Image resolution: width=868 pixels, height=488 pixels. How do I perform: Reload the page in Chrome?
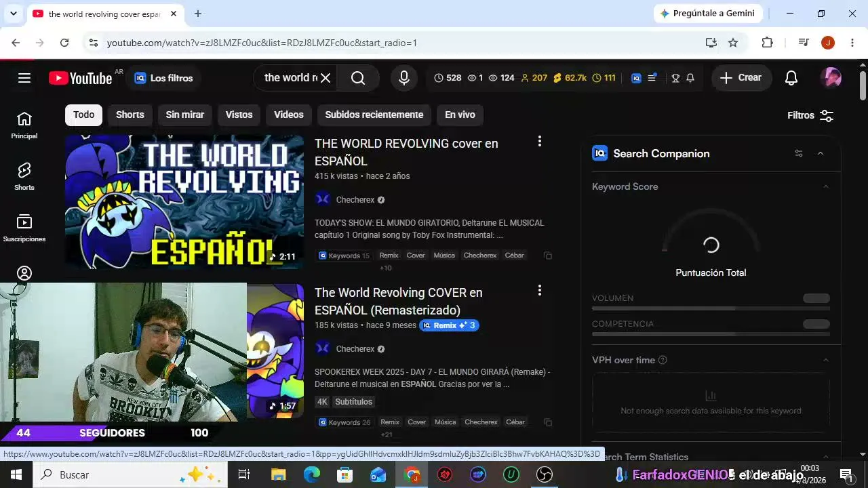point(64,43)
